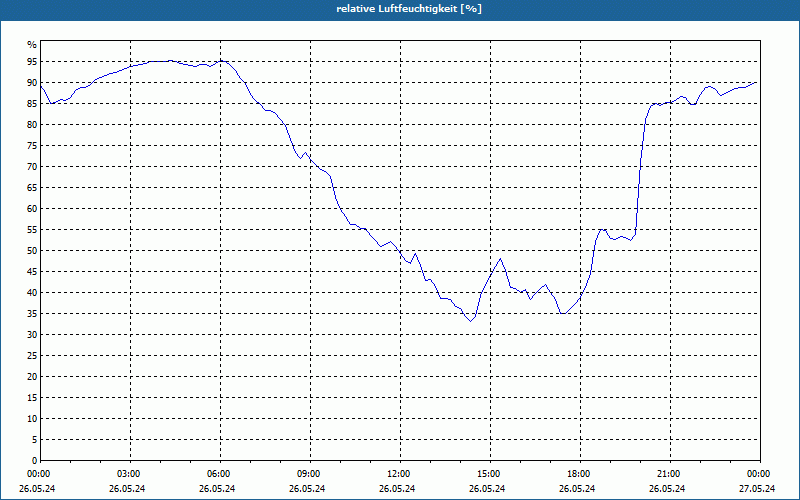Image resolution: width=800 pixels, height=500 pixels.
Task: Click the 80 y-axis value
Action: 32,124
